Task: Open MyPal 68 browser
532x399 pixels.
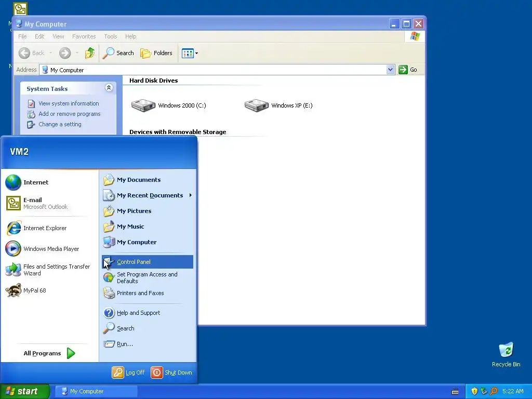Action: coord(26,290)
